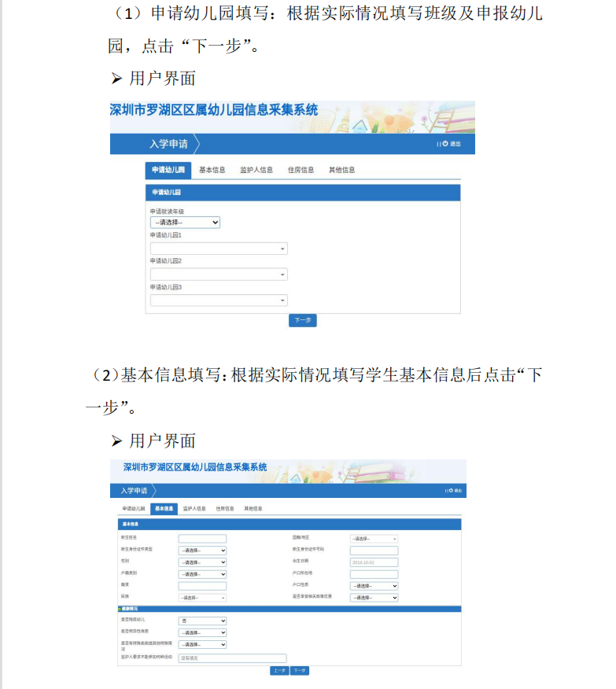This screenshot has width=616, height=689.
Task: Open the 新生身份证件类型 dropdown
Action: coord(202,550)
